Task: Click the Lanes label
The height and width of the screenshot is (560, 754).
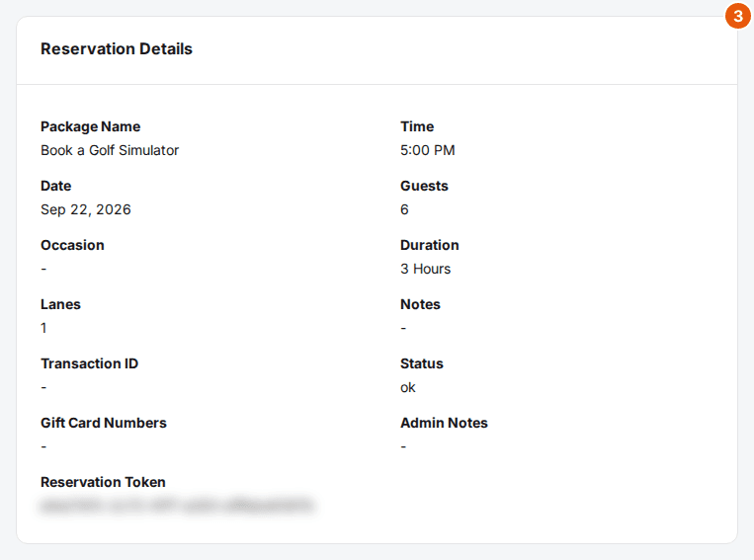Action: point(60,304)
